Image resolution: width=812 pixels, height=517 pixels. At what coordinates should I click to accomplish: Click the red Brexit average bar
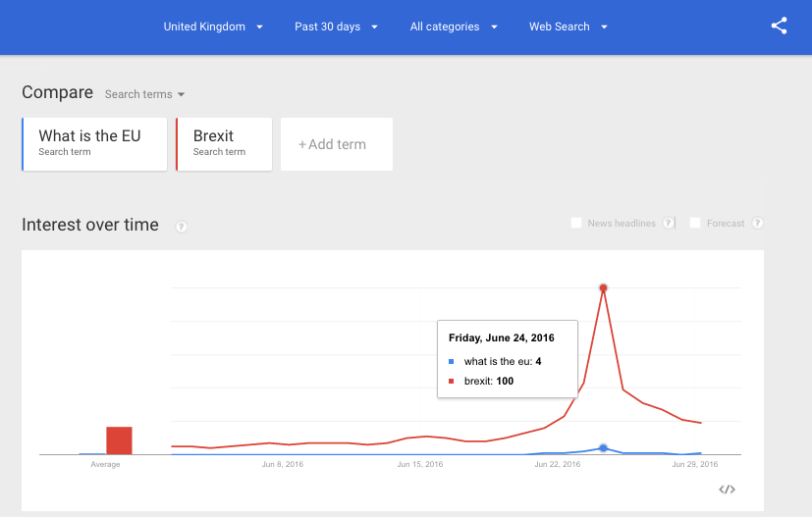pos(119,440)
